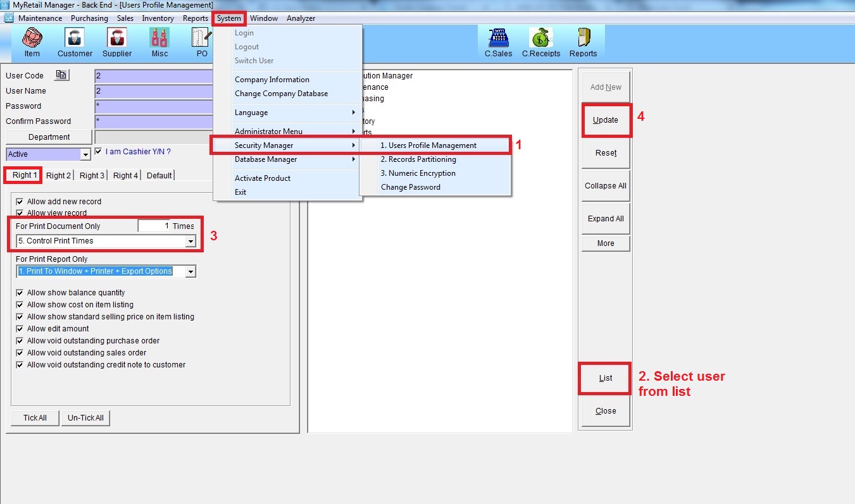Disable Allow show balance quantity

[x=20, y=293]
